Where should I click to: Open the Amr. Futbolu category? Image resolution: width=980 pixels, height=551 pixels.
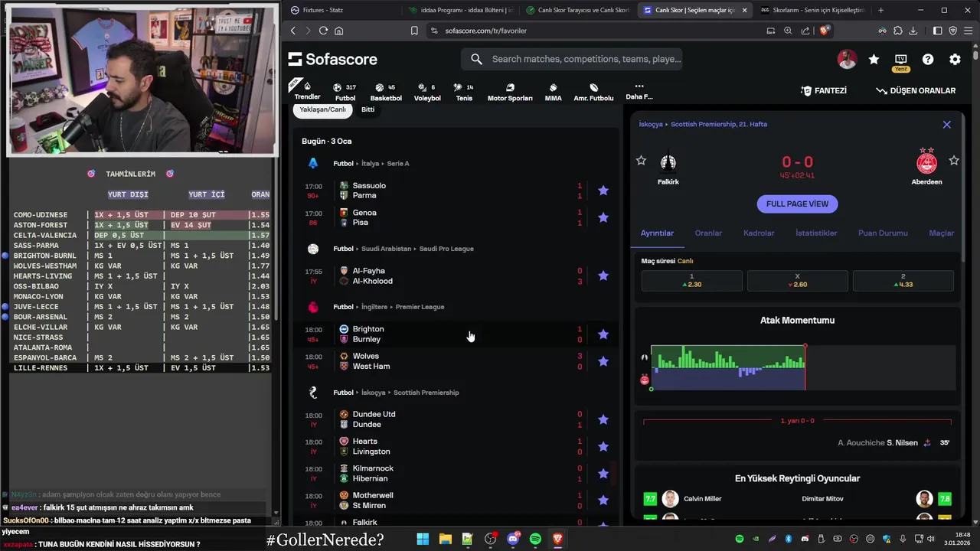593,92
